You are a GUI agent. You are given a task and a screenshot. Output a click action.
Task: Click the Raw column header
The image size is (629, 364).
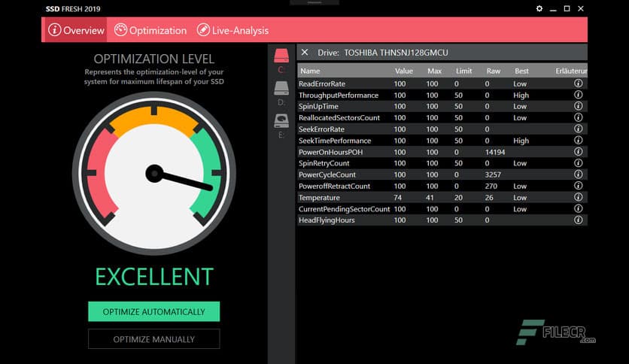(x=494, y=71)
